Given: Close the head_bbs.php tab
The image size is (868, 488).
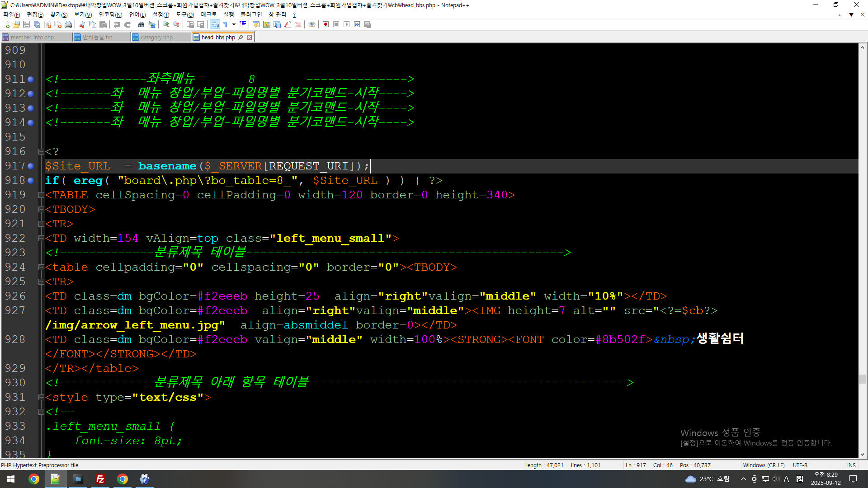Looking at the screenshot, I should 249,37.
